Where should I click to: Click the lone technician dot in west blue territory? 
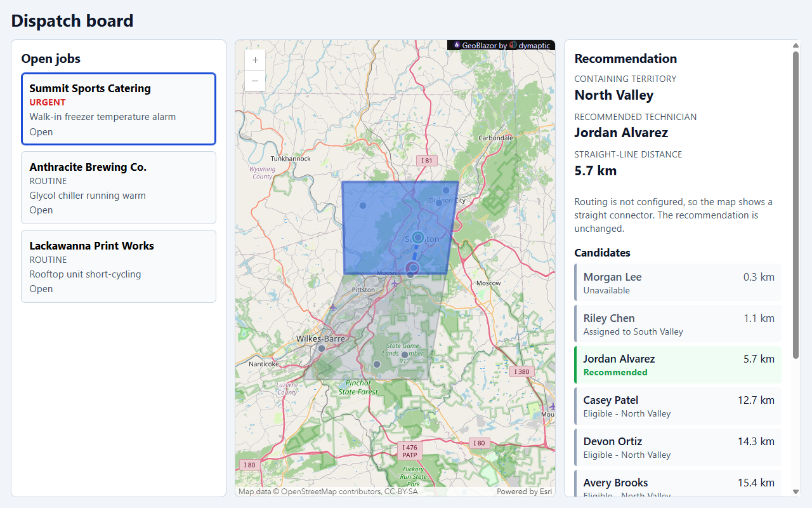point(363,205)
